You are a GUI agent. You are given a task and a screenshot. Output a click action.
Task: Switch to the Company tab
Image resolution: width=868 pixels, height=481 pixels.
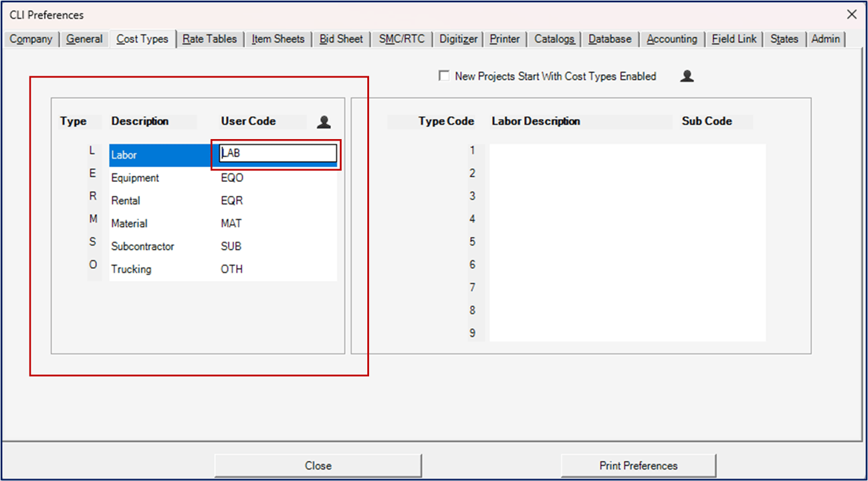coord(31,39)
